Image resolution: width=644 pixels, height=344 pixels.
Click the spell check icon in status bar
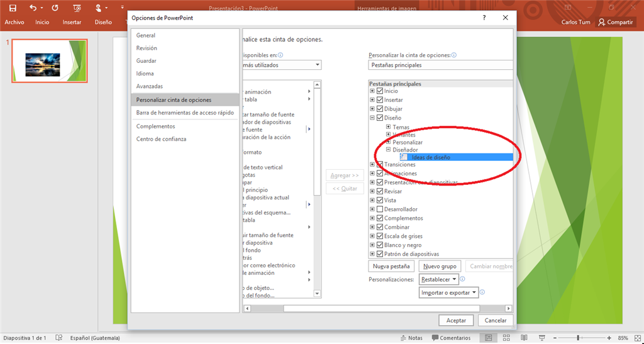point(59,338)
